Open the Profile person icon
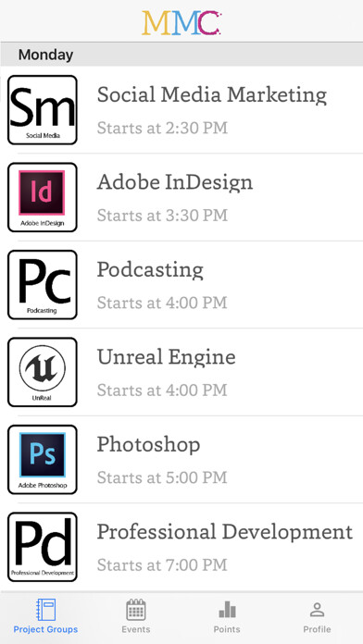Image resolution: width=363 pixels, height=644 pixels. [317, 610]
